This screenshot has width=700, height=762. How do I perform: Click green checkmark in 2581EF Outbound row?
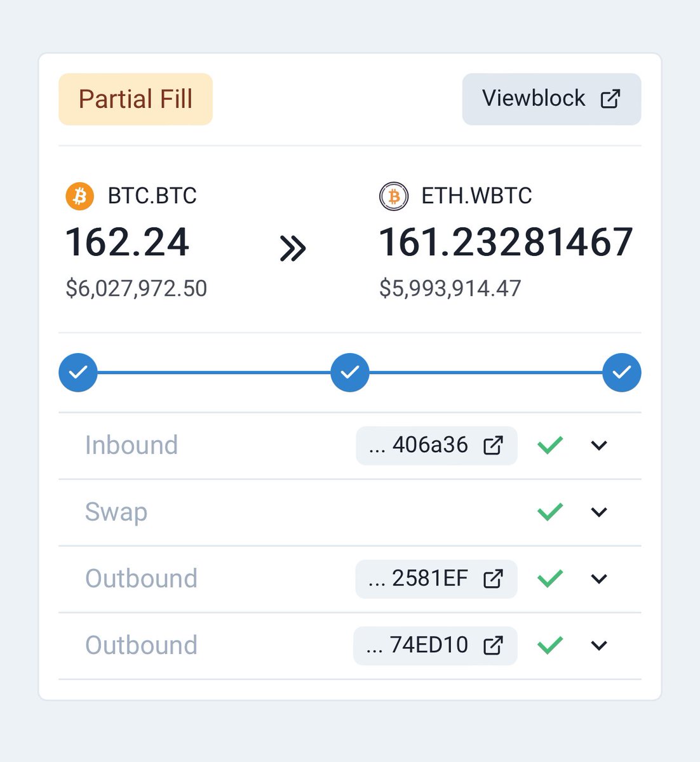(x=550, y=578)
